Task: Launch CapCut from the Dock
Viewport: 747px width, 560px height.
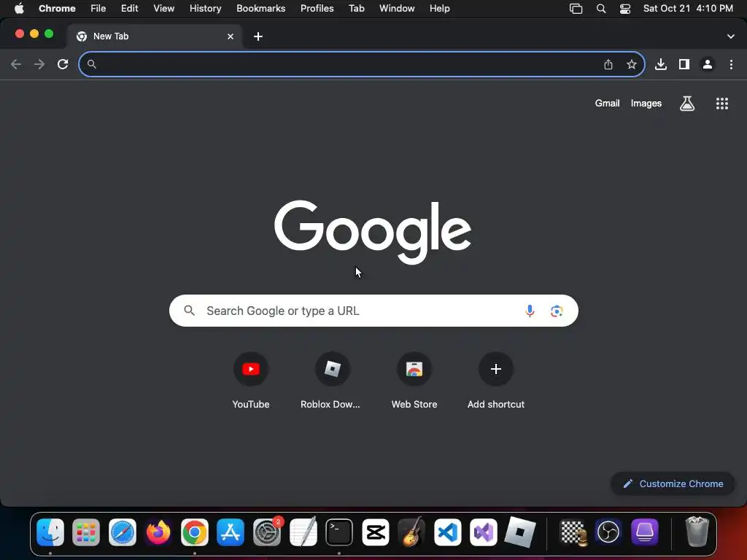Action: tap(376, 532)
